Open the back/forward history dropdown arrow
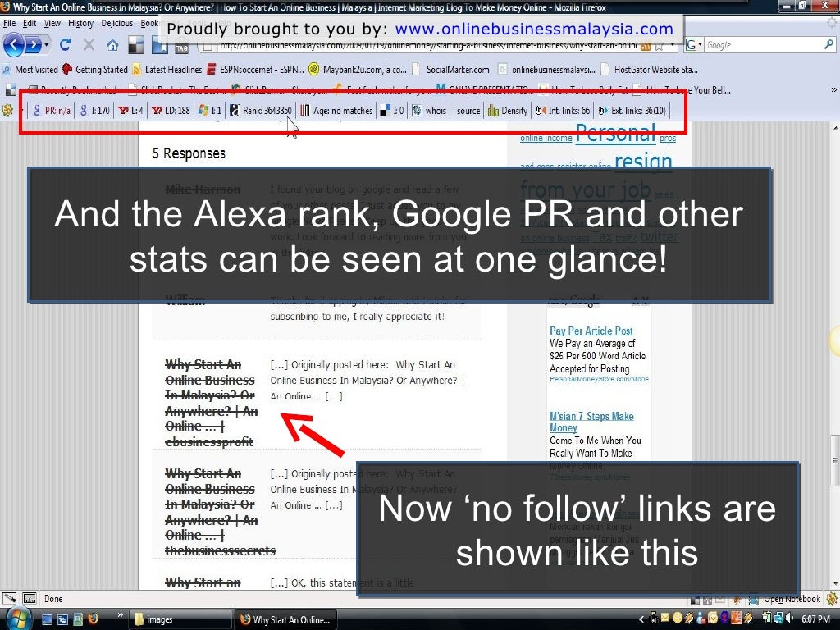The width and height of the screenshot is (840, 630). point(47,45)
